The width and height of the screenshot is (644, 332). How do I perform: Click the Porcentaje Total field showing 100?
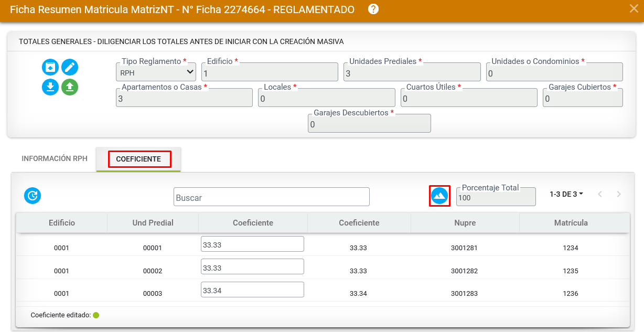[496, 197]
